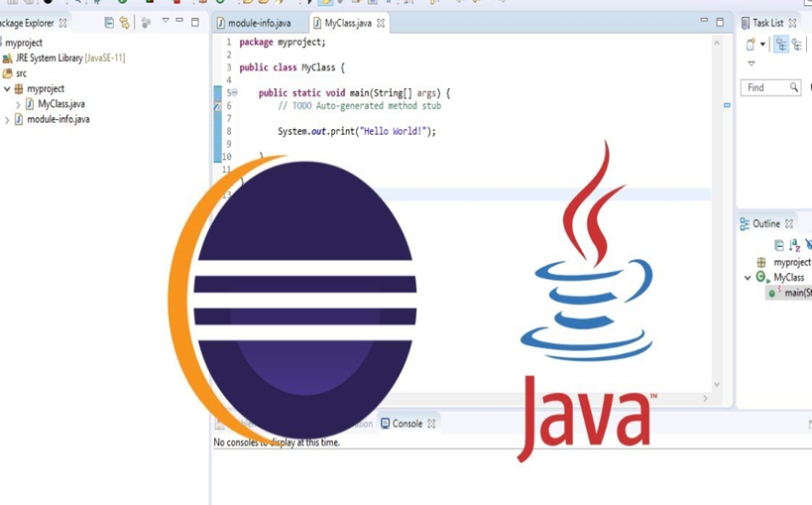Close the MyClass.java editor tab
The image size is (812, 505).
click(381, 24)
